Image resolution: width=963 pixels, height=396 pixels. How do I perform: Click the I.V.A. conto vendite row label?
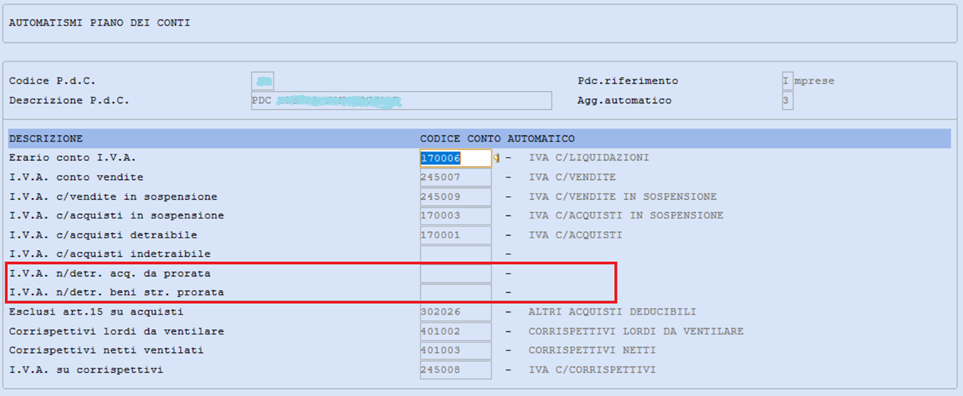tap(76, 177)
